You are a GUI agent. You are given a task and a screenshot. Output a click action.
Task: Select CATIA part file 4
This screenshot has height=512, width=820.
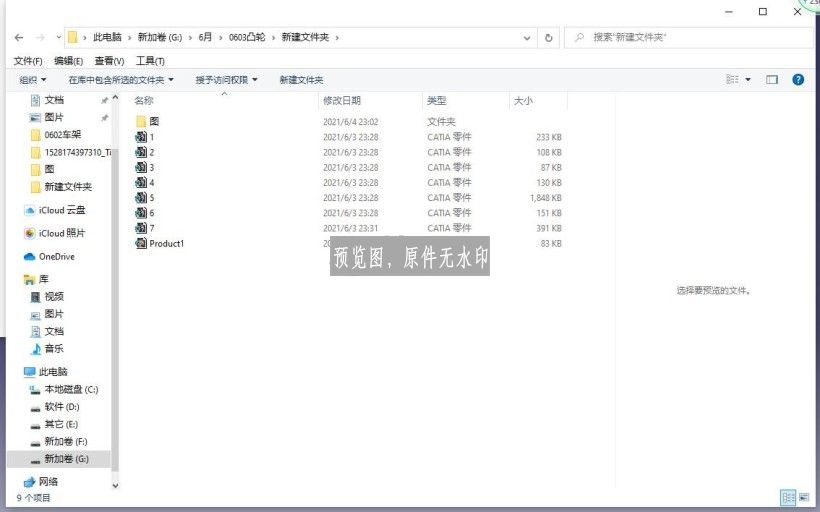click(x=144, y=183)
